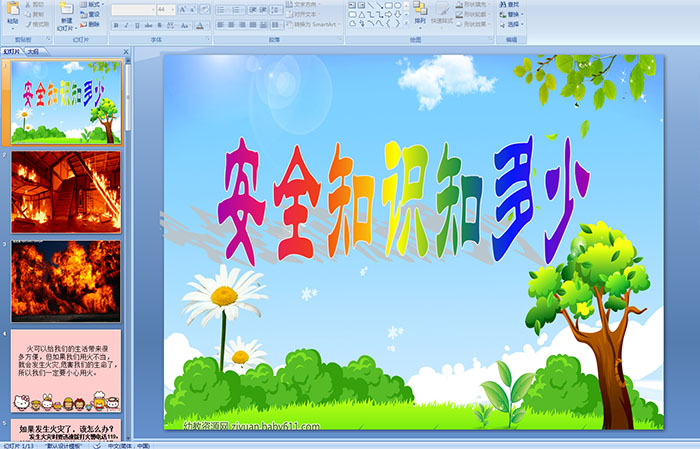Image resolution: width=700 pixels, height=449 pixels.
Task: Open the Change Case (Aa) dropdown
Action: click(x=185, y=25)
